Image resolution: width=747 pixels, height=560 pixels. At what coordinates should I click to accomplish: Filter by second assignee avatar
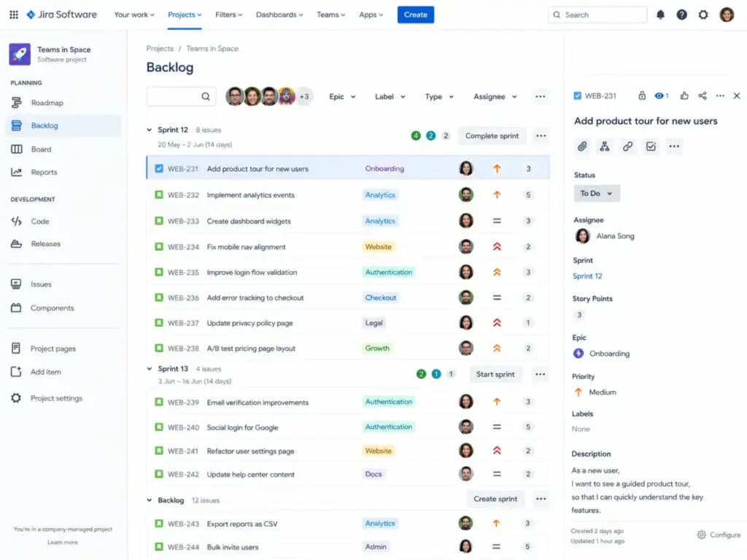[252, 97]
